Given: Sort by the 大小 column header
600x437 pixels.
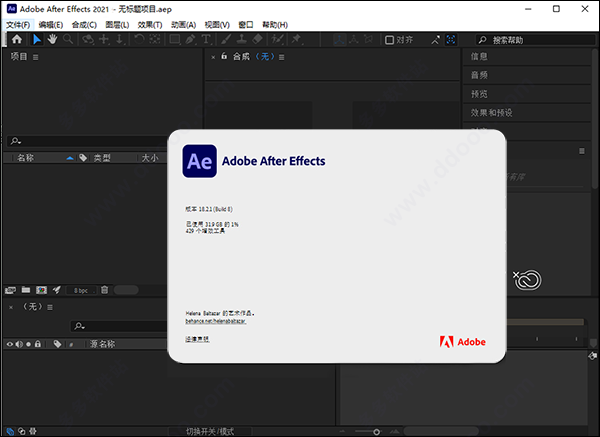Looking at the screenshot, I should point(150,158).
